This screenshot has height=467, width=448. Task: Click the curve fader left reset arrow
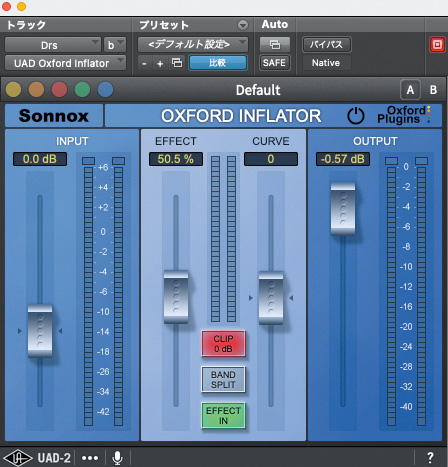tap(251, 298)
